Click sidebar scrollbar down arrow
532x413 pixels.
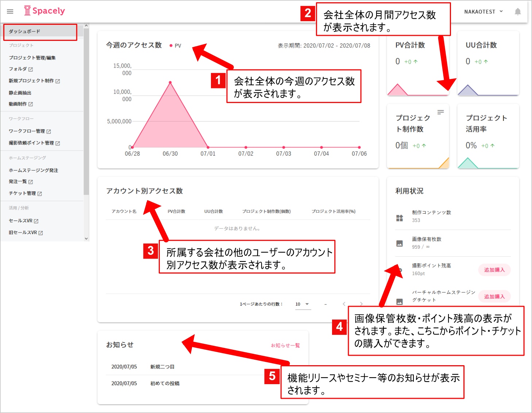click(86, 238)
